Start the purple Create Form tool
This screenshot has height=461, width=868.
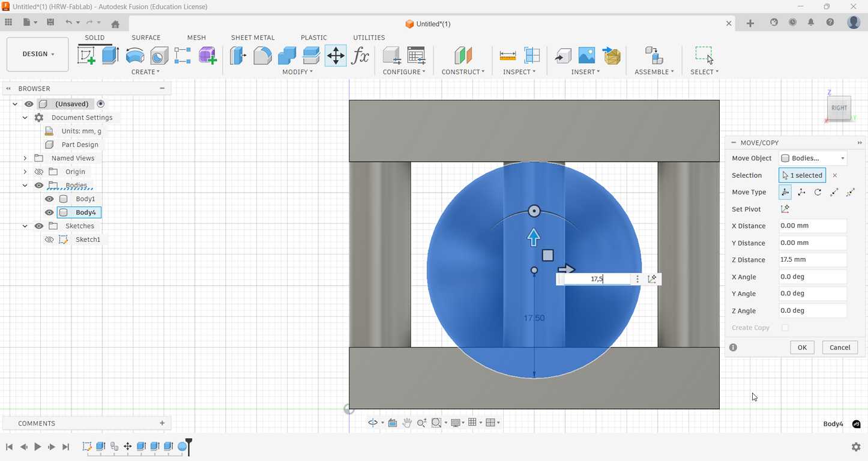[208, 56]
